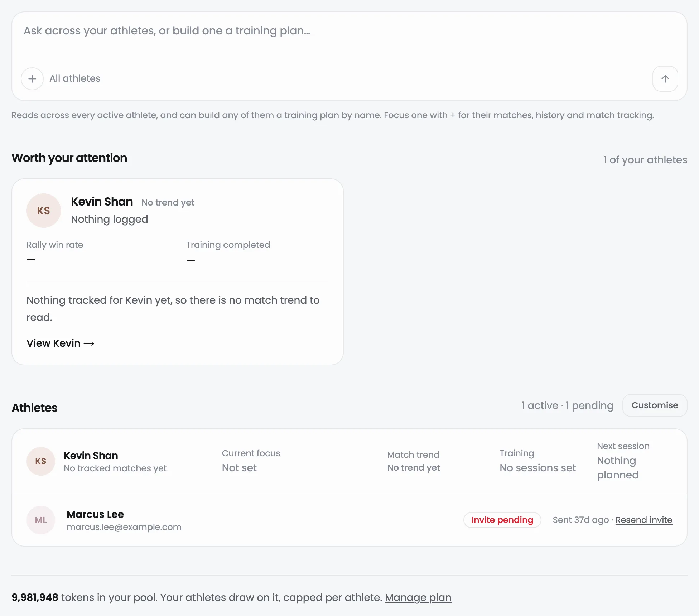Click 'No tracked matches yet' under Kevin Shan
The height and width of the screenshot is (616, 699).
click(115, 468)
